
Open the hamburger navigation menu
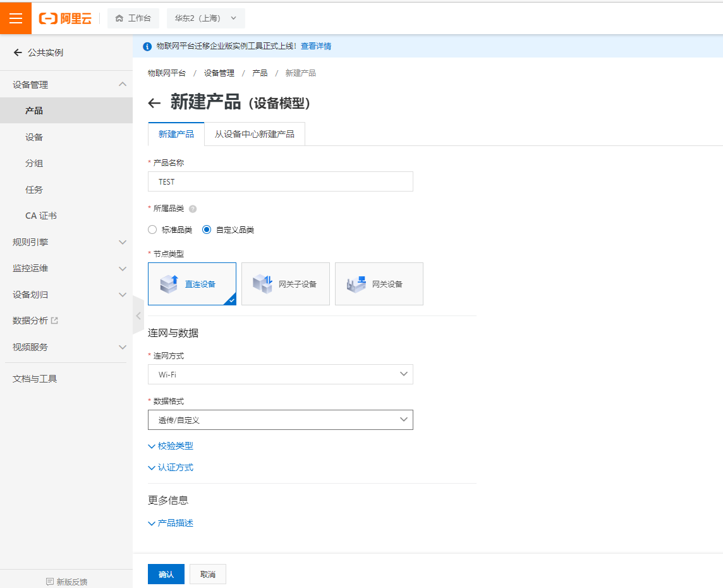15,18
